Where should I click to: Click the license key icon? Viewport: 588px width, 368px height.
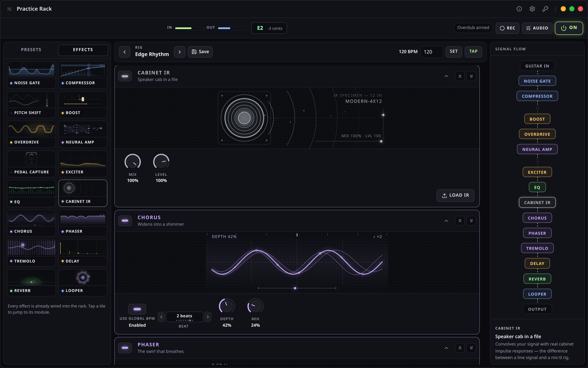click(x=545, y=9)
